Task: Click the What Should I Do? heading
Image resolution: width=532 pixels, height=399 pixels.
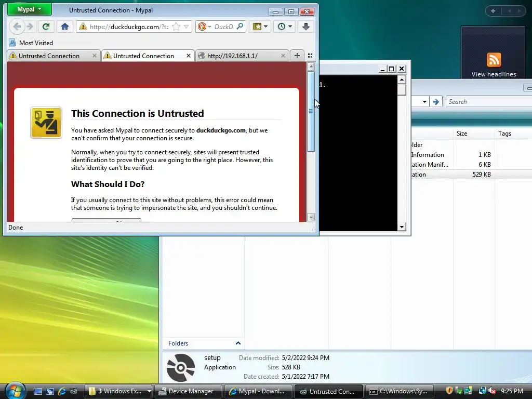Action: click(108, 184)
